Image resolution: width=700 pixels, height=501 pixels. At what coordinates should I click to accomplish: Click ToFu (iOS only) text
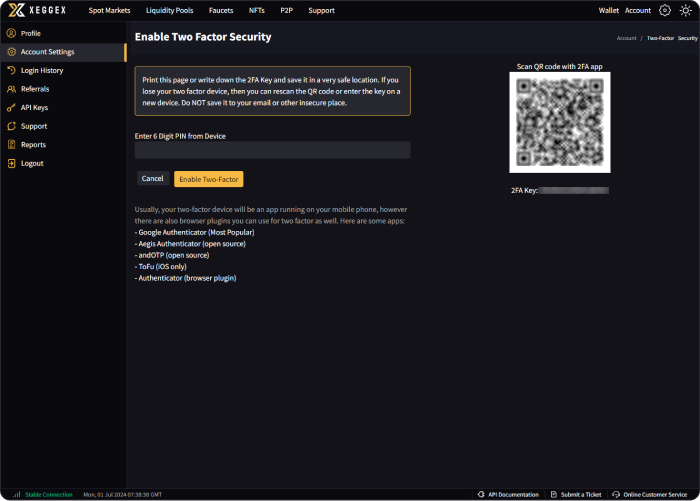161,267
